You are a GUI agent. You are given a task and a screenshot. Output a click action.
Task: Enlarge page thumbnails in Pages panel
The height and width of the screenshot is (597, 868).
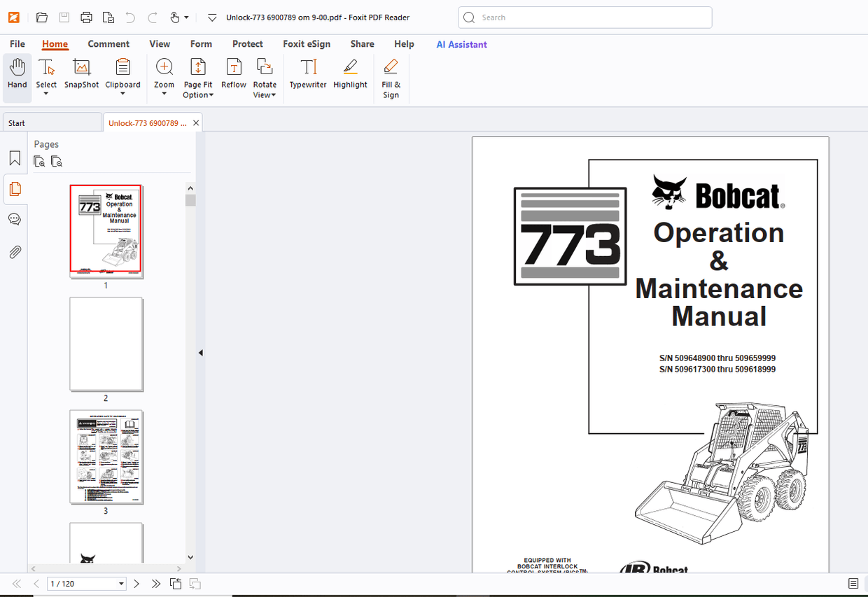(x=39, y=161)
